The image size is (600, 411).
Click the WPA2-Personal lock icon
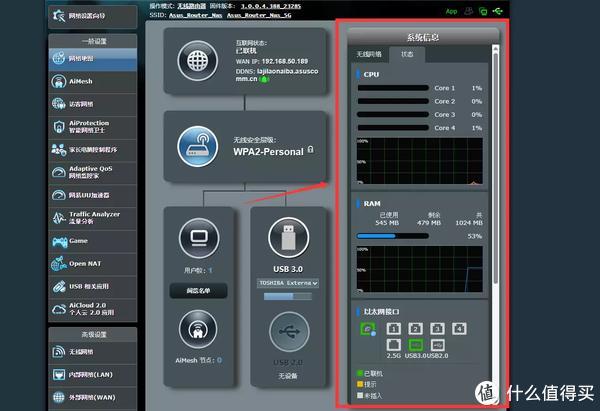(x=310, y=149)
